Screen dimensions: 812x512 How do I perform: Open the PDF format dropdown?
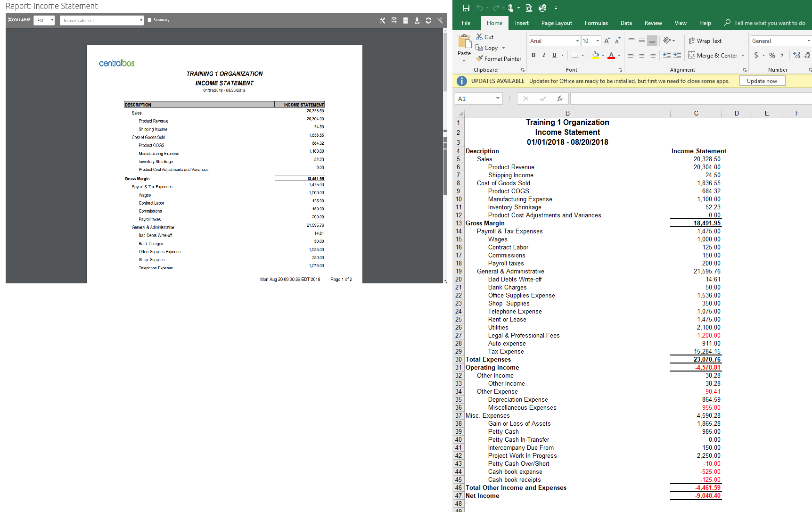click(44, 20)
